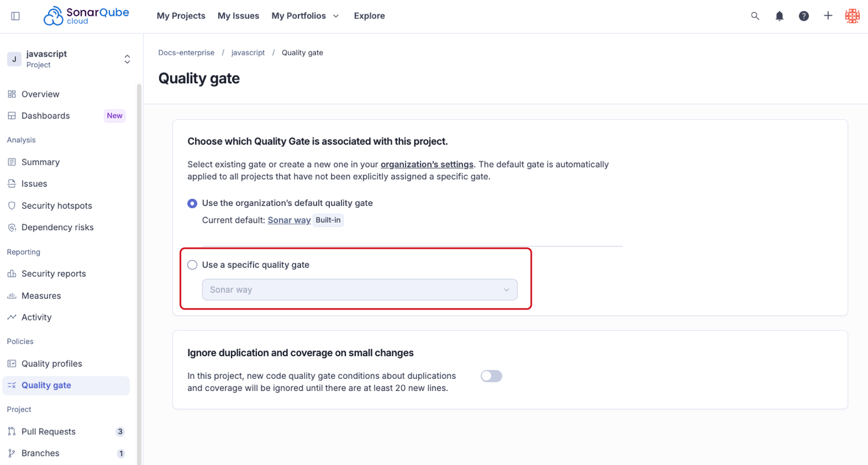Open Security hotspots page
This screenshot has width=868, height=465.
click(x=57, y=206)
